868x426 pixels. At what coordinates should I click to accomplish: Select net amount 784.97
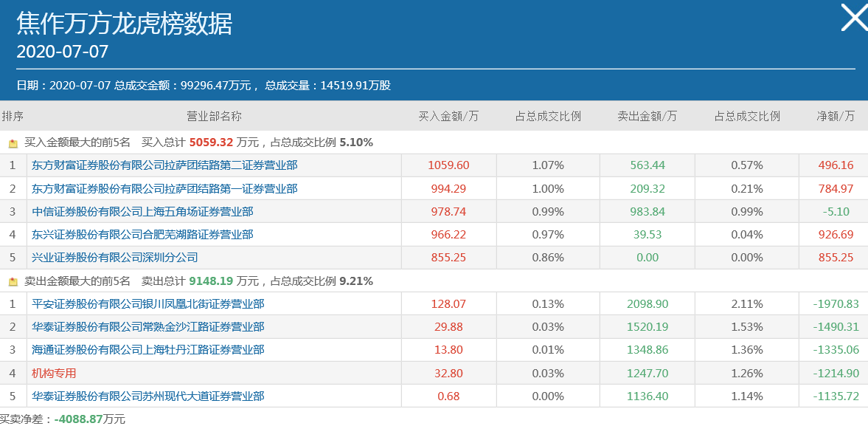pos(836,189)
